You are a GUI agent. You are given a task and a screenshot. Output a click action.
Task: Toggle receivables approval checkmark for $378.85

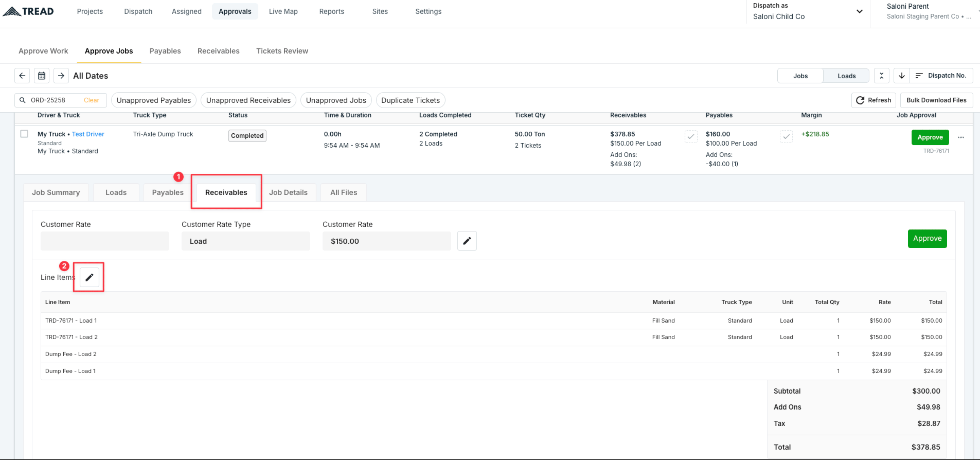point(691,136)
